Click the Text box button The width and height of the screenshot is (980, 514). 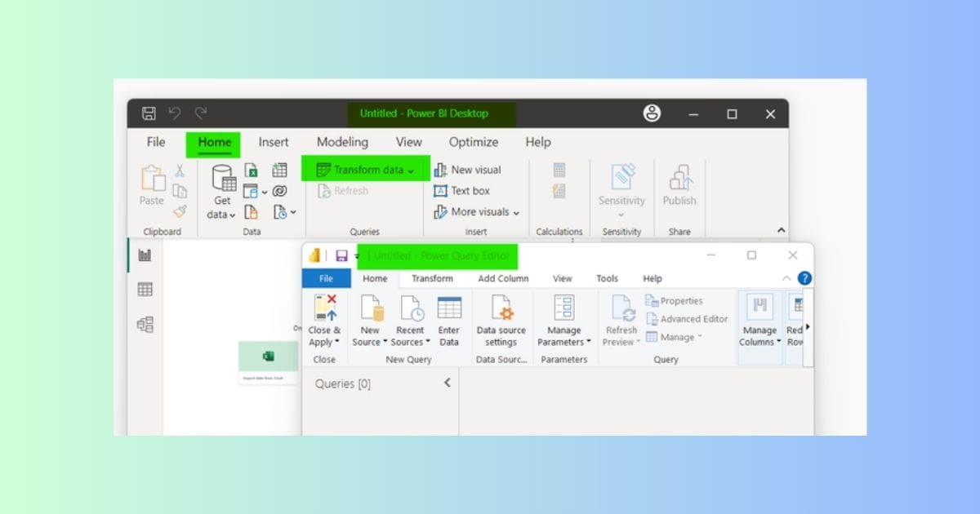(x=461, y=191)
